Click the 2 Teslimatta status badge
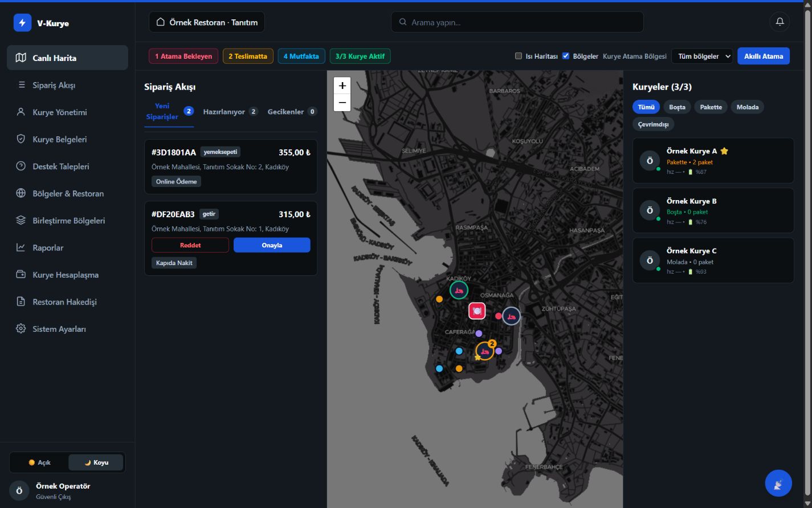The height and width of the screenshot is (508, 812). point(248,56)
